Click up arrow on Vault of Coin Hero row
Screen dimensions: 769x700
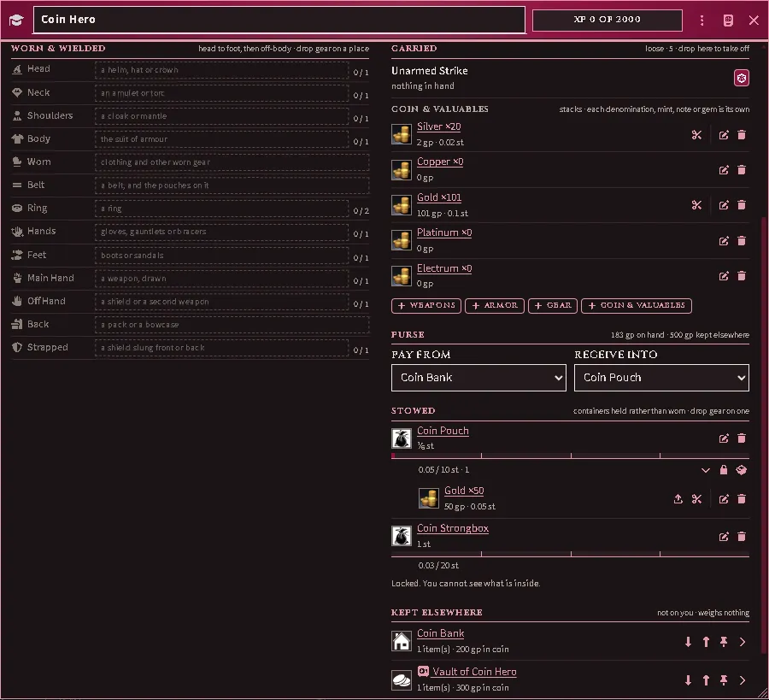pyautogui.click(x=706, y=680)
